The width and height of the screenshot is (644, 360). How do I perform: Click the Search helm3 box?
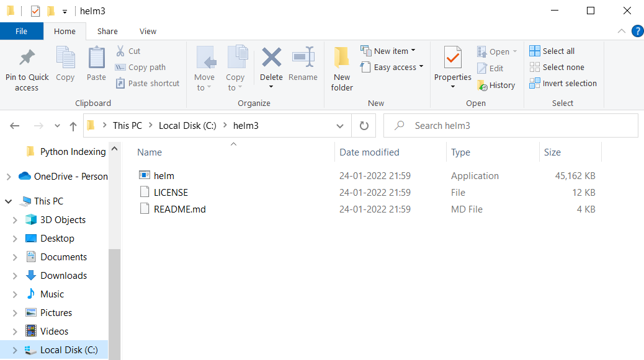pos(511,125)
